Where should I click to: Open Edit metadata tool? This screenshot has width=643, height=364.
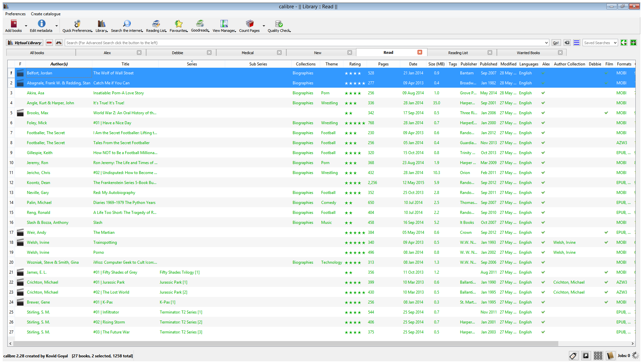click(x=41, y=24)
